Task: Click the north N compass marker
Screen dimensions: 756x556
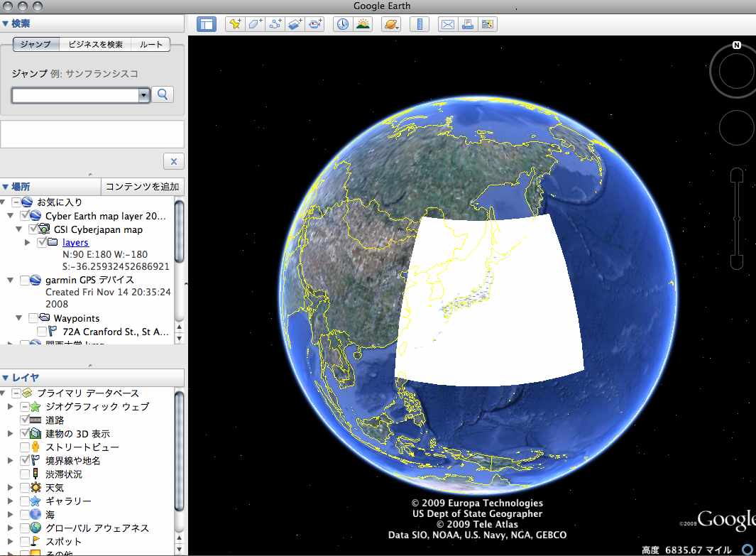Action: (737, 45)
